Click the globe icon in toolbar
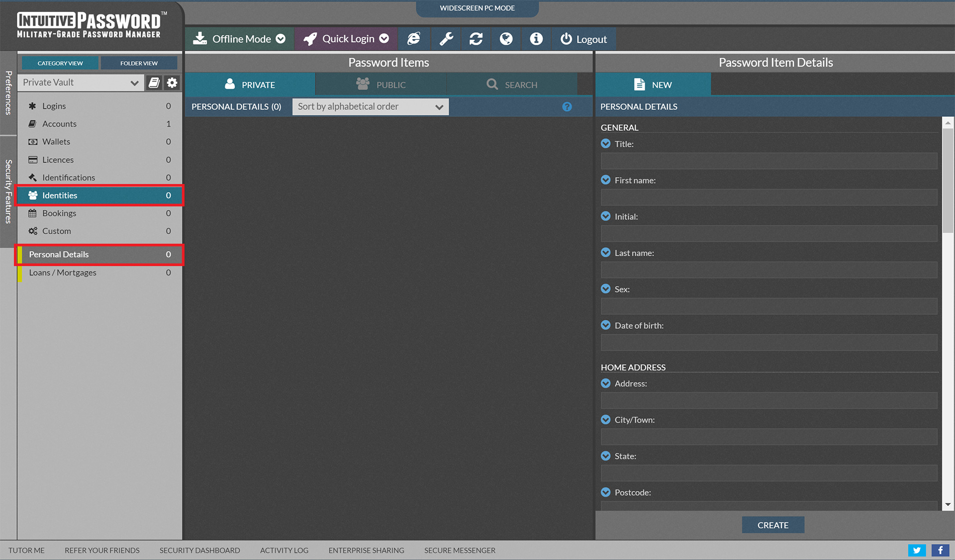 [506, 39]
